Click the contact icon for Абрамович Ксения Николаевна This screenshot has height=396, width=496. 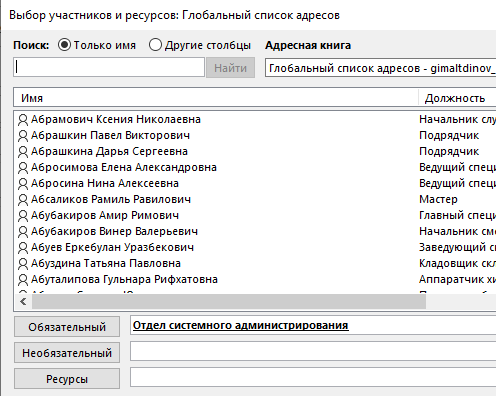[x=23, y=120]
